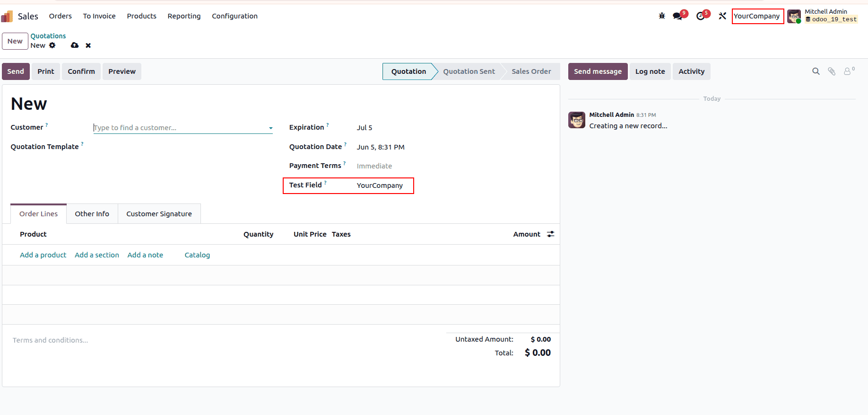Click the Payment Terms Immediate field
Screen dimensions: 868x415
(374, 166)
